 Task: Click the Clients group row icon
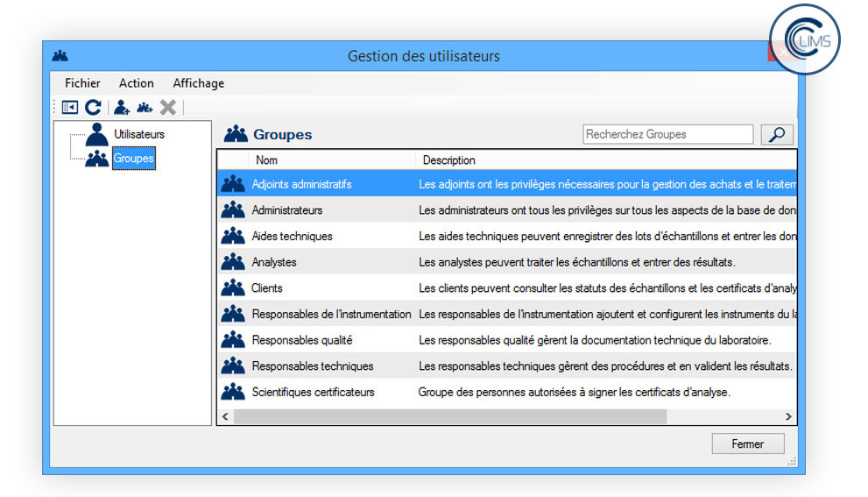tap(233, 288)
